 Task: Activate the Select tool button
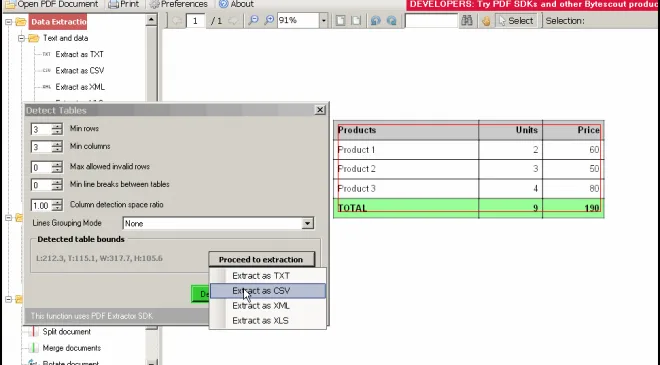coord(516,21)
